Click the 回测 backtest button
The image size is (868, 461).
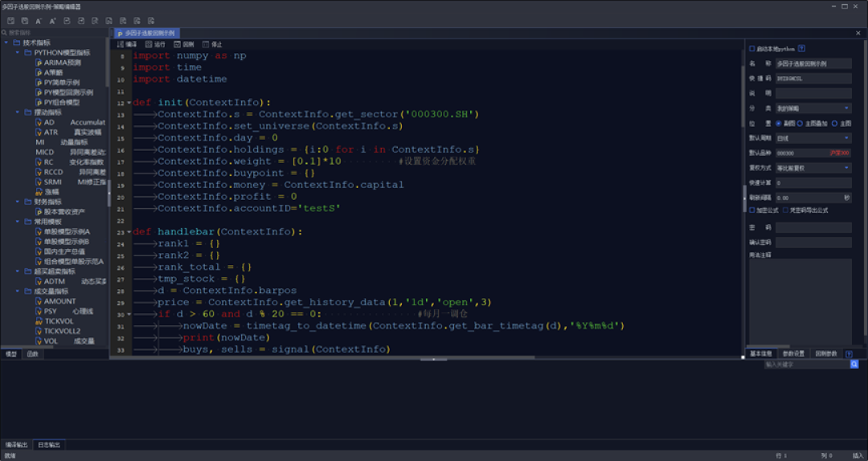click(x=184, y=44)
